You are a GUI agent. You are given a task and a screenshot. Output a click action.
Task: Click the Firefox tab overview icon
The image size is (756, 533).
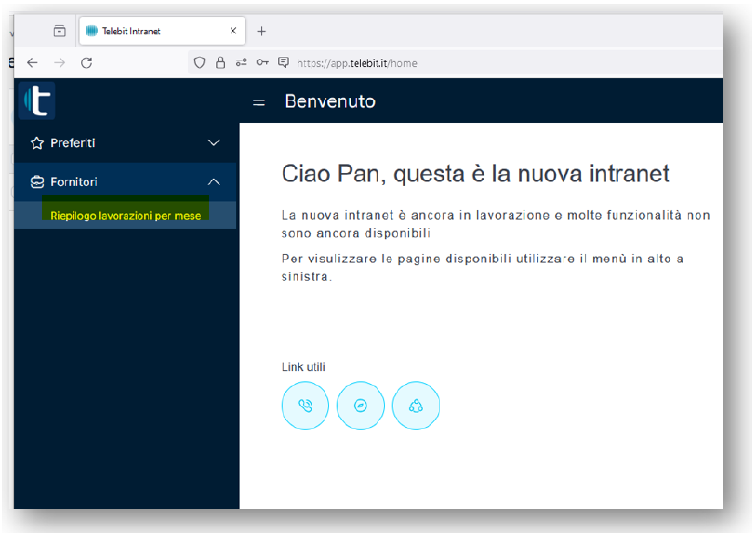60,31
